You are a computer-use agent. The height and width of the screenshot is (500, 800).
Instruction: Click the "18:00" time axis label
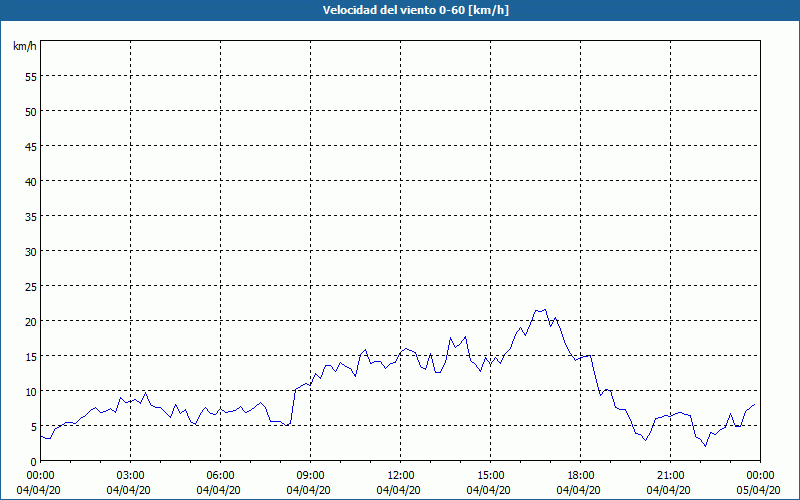point(581,476)
